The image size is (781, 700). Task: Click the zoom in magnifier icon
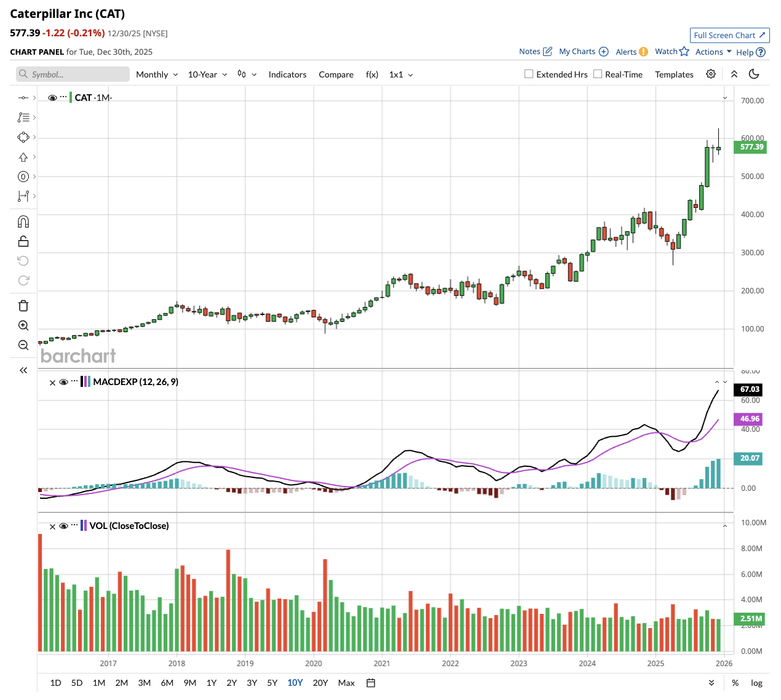[x=23, y=325]
